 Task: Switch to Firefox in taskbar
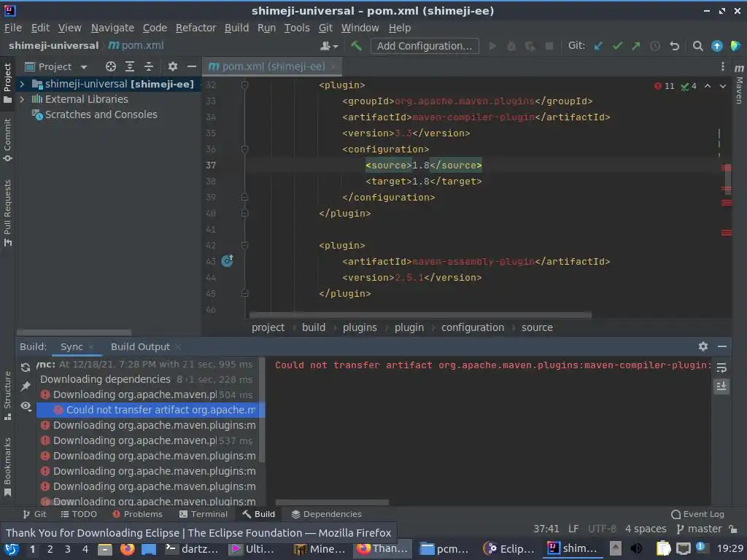point(384,549)
